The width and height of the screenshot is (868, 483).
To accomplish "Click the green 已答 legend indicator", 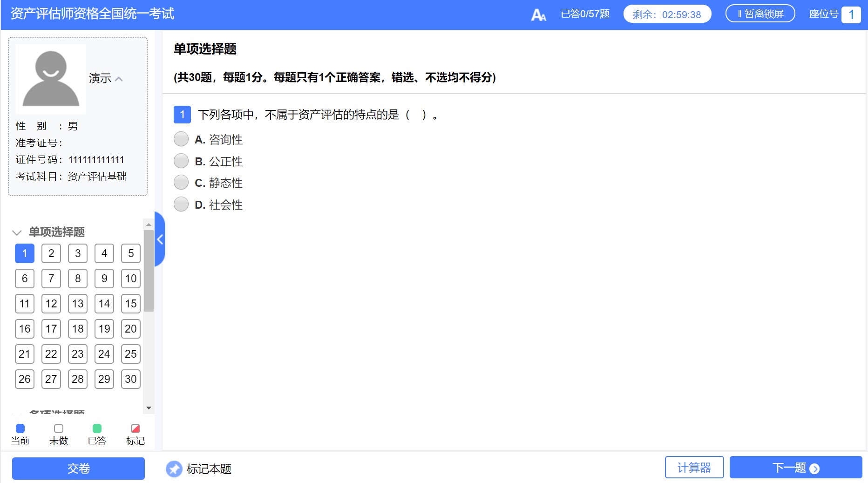I will [x=96, y=428].
